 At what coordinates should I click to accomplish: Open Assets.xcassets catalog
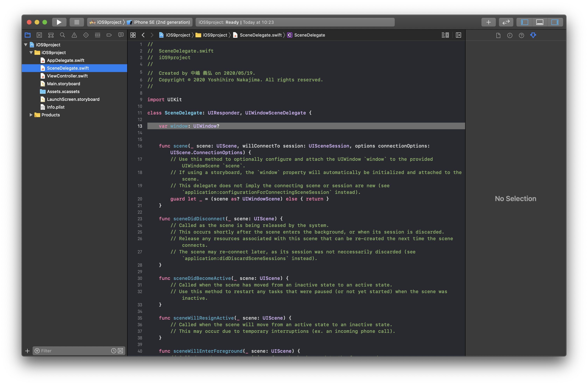click(x=63, y=91)
